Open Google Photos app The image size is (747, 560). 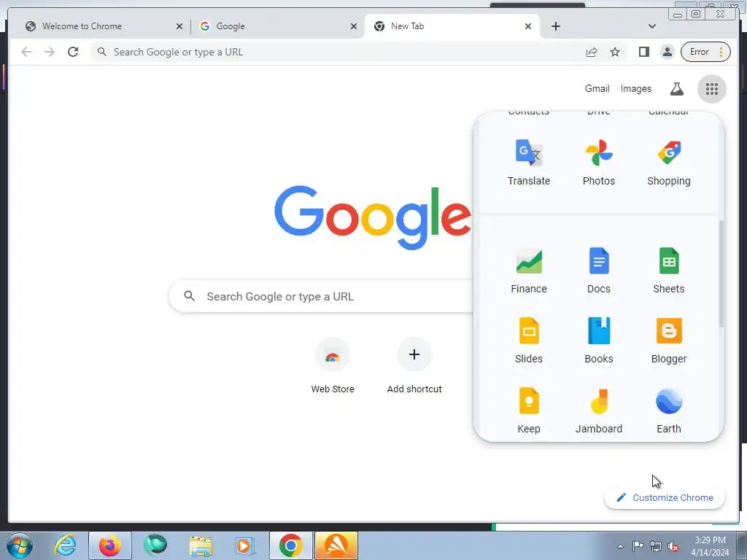(599, 163)
